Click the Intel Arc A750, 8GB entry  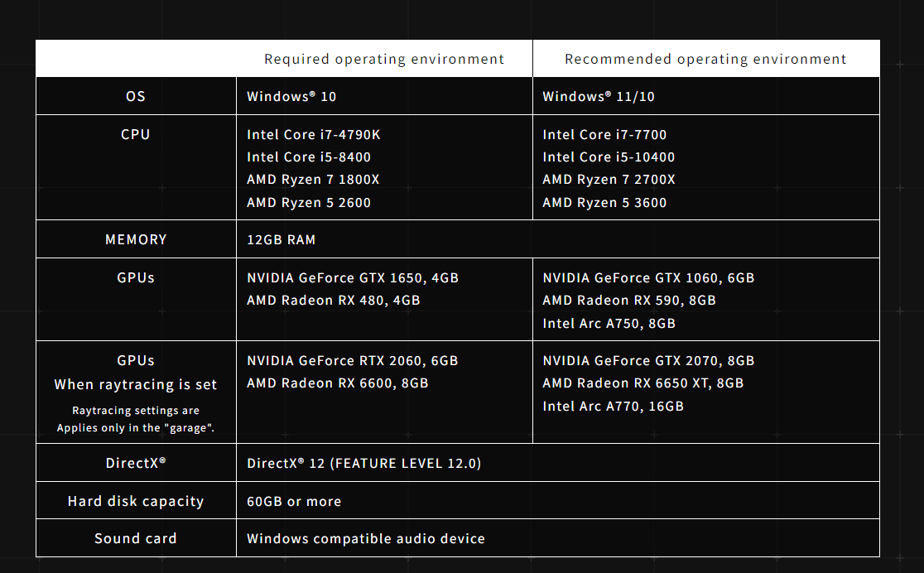(x=609, y=323)
